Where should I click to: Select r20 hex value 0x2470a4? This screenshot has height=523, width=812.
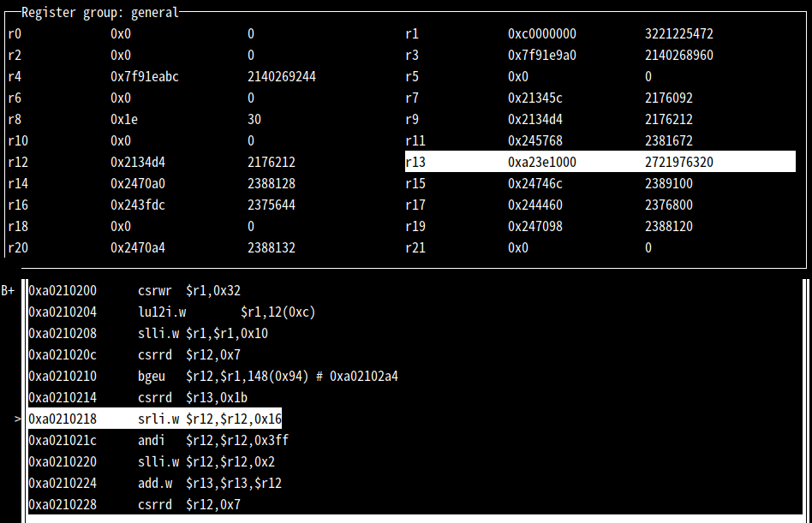[x=141, y=248]
